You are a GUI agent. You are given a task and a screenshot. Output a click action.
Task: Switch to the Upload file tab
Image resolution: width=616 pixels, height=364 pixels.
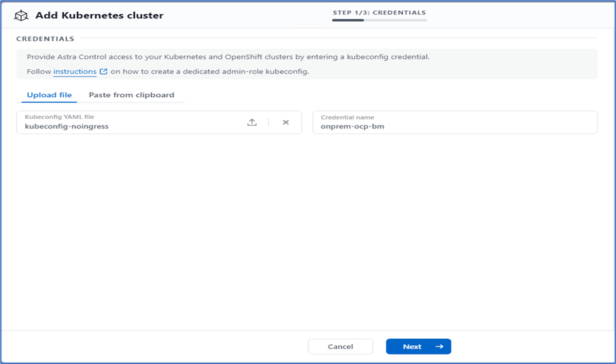(x=49, y=95)
